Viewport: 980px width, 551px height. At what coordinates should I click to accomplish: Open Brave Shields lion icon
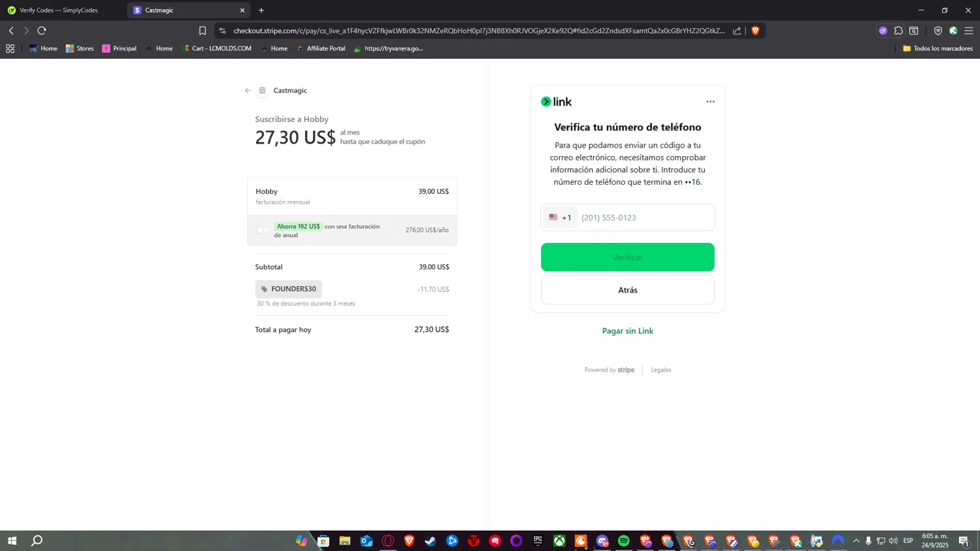(755, 31)
